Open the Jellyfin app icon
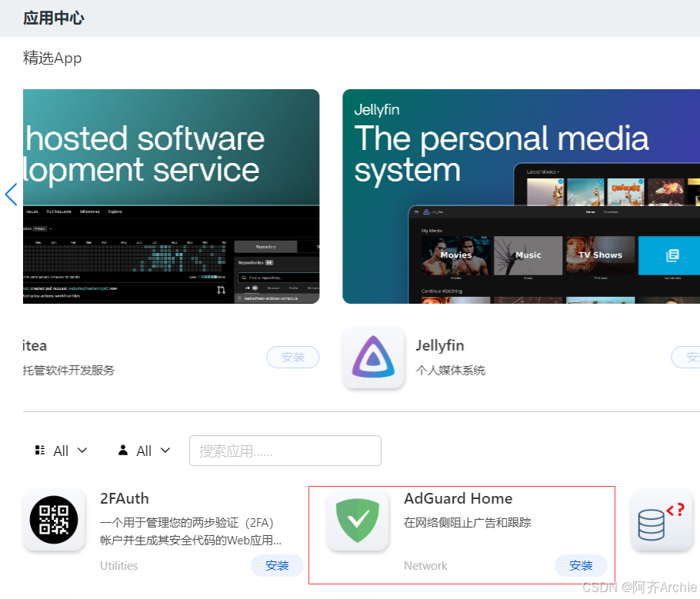Image resolution: width=700 pixels, height=599 pixels. pyautogui.click(x=373, y=357)
